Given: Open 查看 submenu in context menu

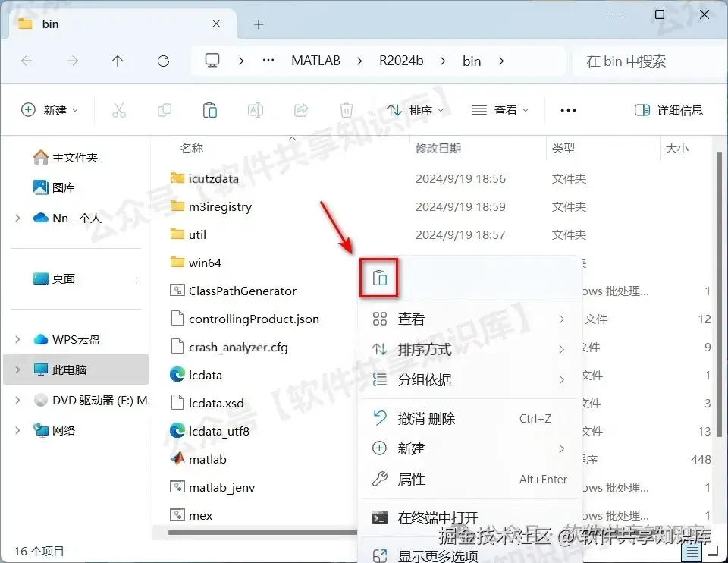Looking at the screenshot, I should pyautogui.click(x=469, y=319).
